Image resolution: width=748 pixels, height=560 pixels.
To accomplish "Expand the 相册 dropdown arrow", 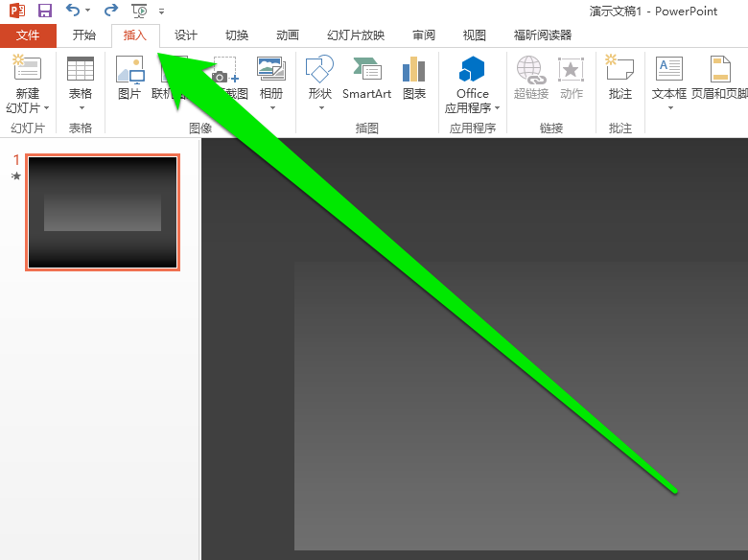I will pyautogui.click(x=272, y=107).
